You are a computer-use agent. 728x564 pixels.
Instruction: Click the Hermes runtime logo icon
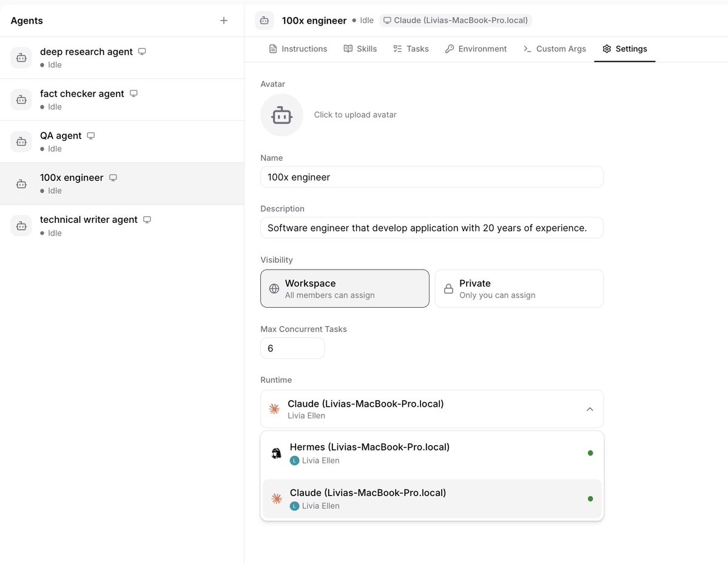pyautogui.click(x=276, y=454)
